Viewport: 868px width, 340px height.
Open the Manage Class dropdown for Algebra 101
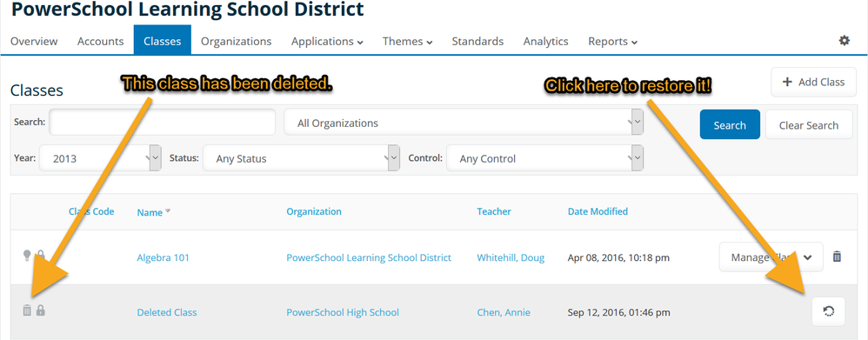point(771,257)
